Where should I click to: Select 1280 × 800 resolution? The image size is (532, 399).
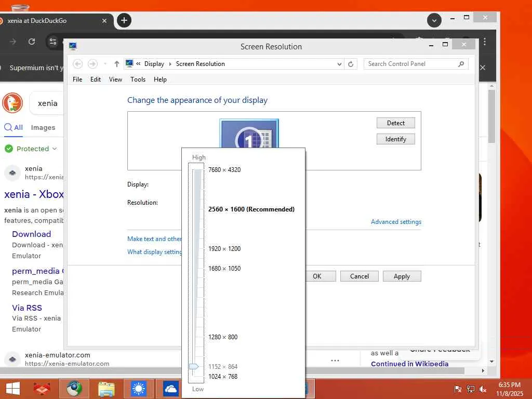click(222, 337)
